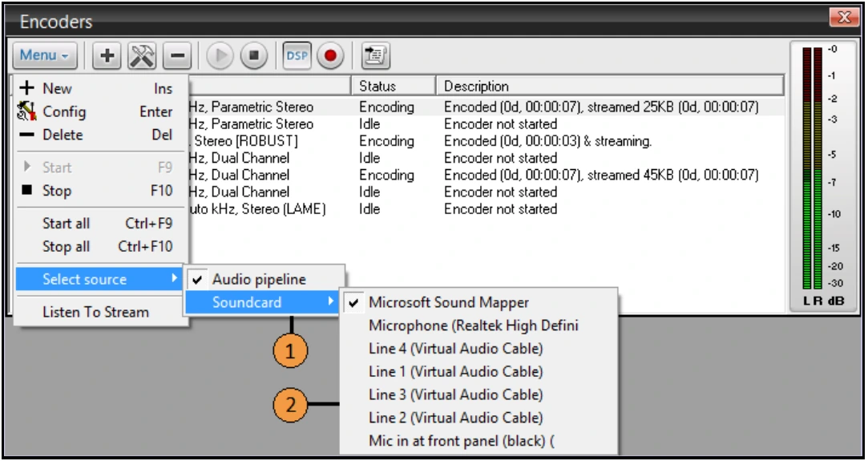
Task: Select the Stop menu entry
Action: [x=101, y=191]
